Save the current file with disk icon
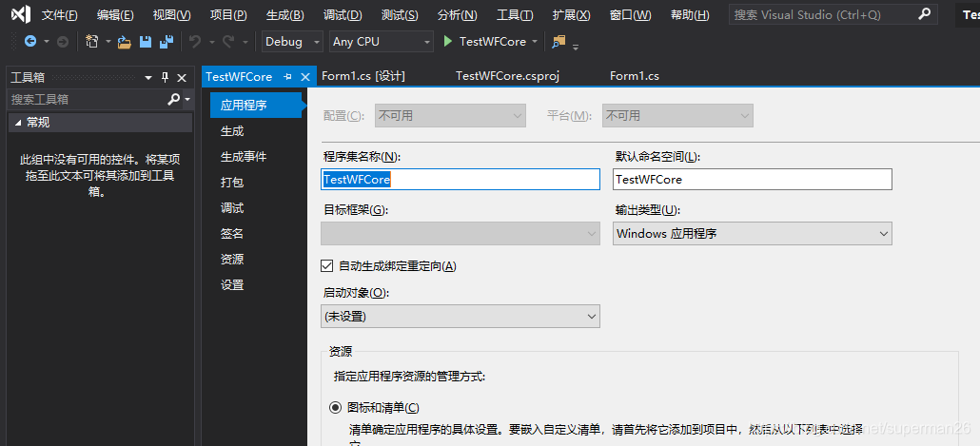Screen dimensions: 980x446 [145, 42]
